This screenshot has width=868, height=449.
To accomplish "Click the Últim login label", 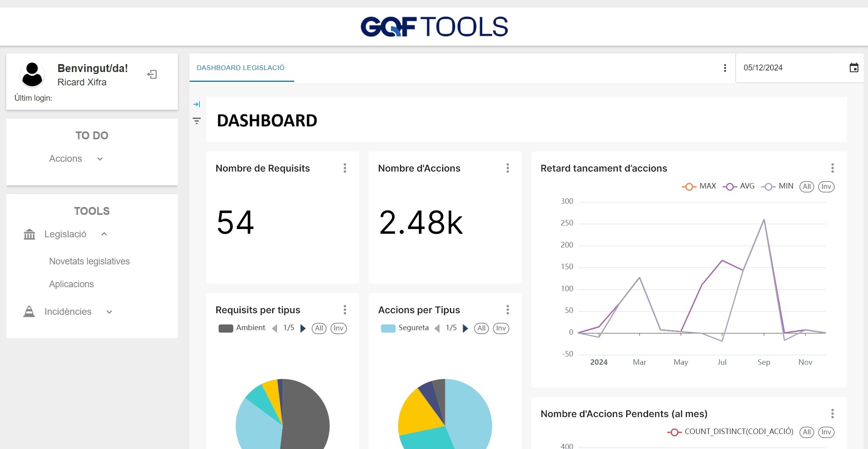I will (33, 98).
